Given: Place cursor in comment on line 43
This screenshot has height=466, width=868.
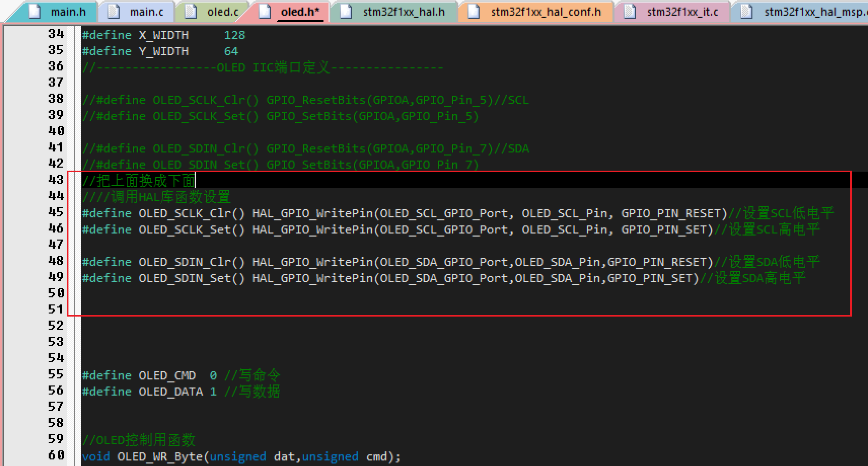Looking at the screenshot, I should (x=138, y=180).
